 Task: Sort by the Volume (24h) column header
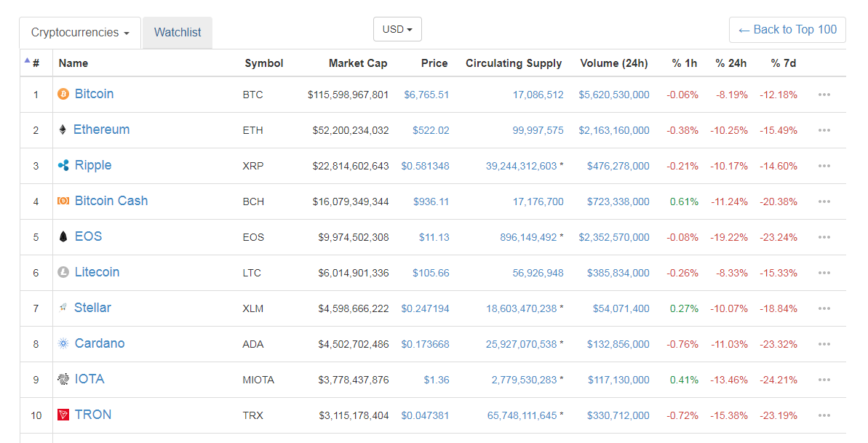pos(613,63)
